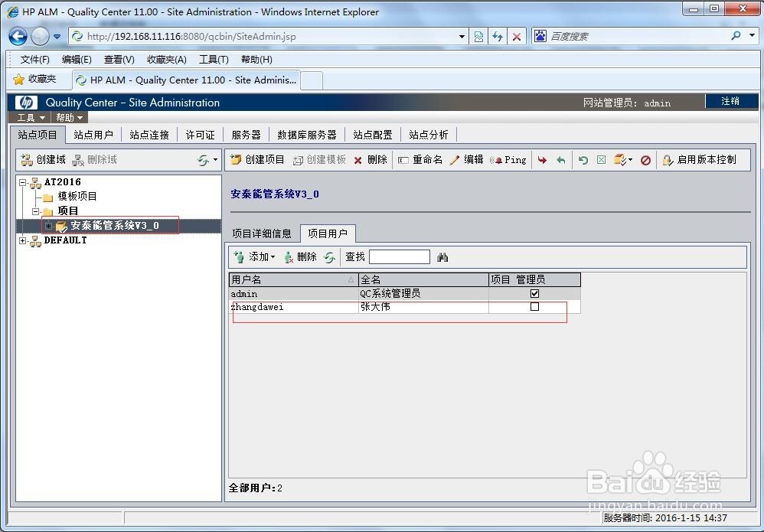Refresh the page with the reload icon
Screen dimensions: 764x532
[x=498, y=37]
